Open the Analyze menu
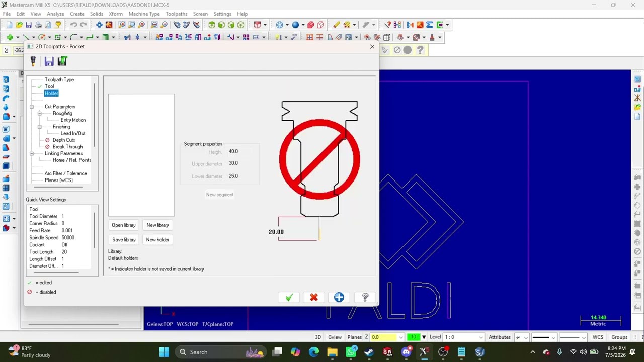This screenshot has width=644, height=362. click(55, 14)
